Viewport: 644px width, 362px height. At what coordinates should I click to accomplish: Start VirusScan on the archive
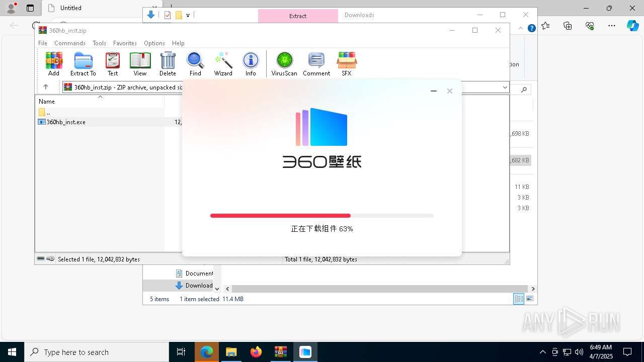tap(284, 64)
